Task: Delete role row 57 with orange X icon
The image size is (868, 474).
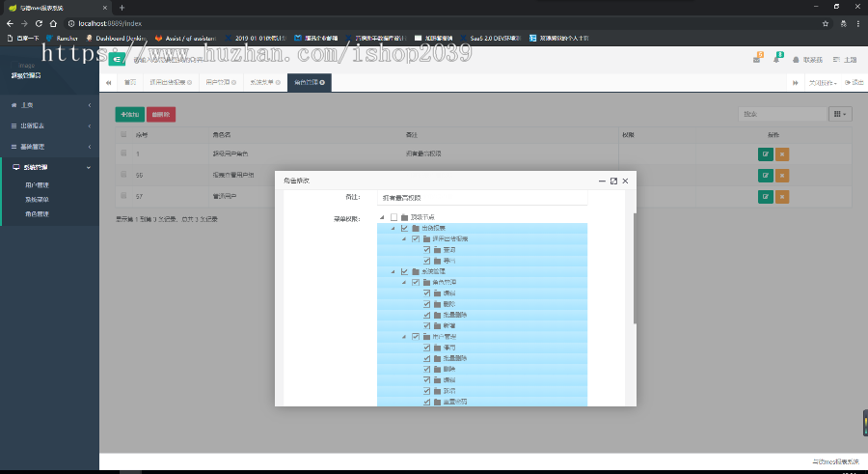Action: click(781, 196)
